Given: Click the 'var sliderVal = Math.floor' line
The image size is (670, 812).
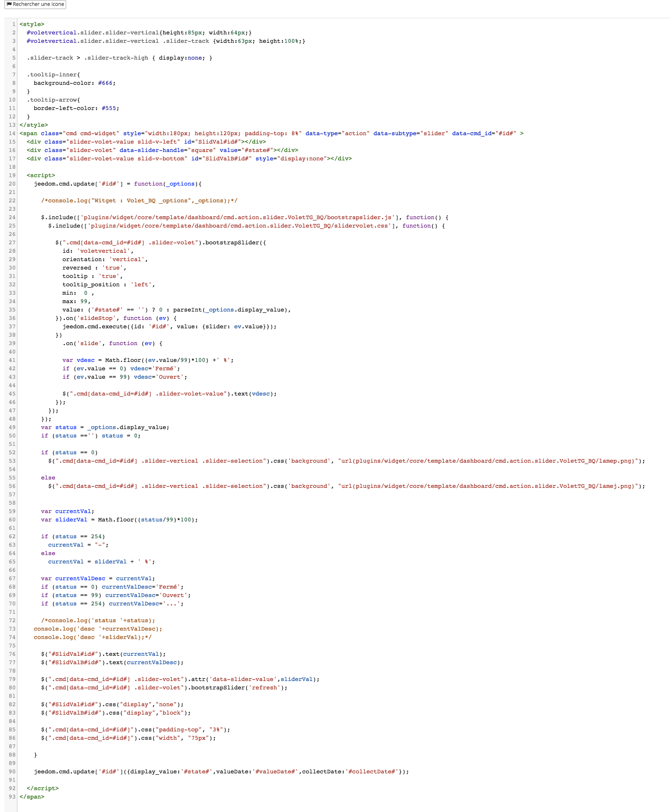Looking at the screenshot, I should pos(120,520).
